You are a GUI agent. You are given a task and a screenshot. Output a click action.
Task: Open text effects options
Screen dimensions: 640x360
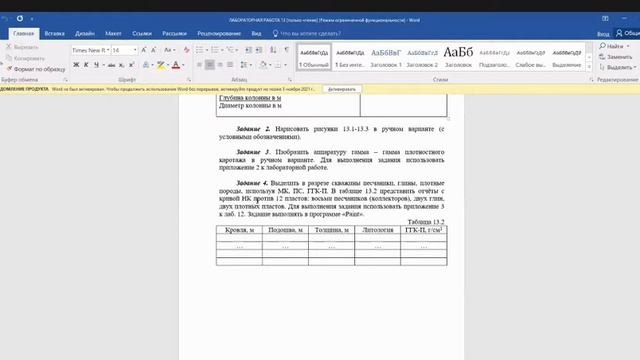pyautogui.click(x=146, y=64)
